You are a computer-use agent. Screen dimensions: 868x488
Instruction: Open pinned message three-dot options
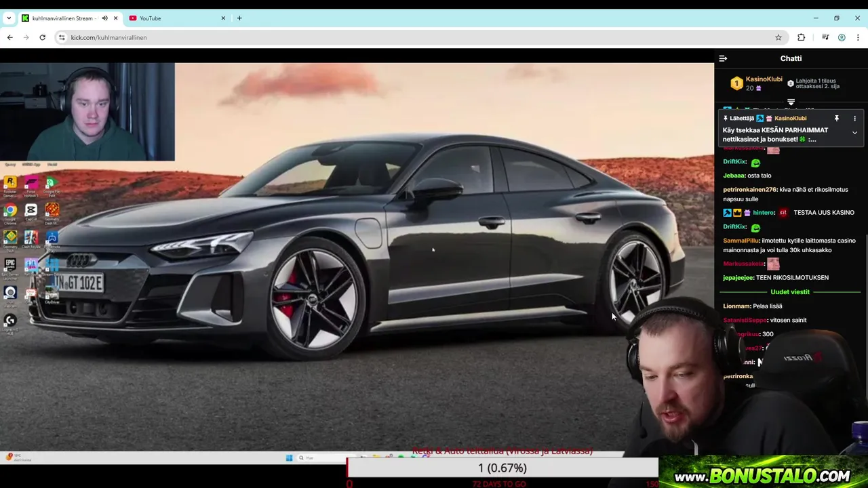[854, 119]
